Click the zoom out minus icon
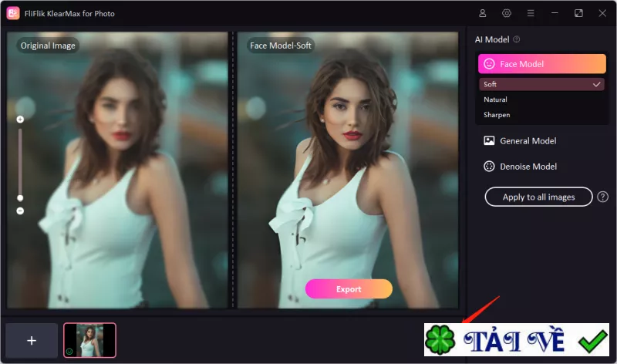Screen dimensions: 617x364 click(20, 211)
